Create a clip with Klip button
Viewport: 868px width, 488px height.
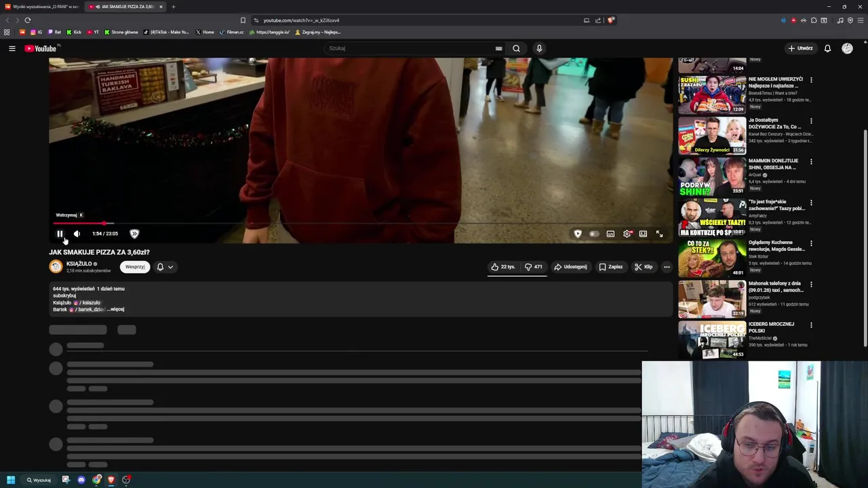pos(644,267)
